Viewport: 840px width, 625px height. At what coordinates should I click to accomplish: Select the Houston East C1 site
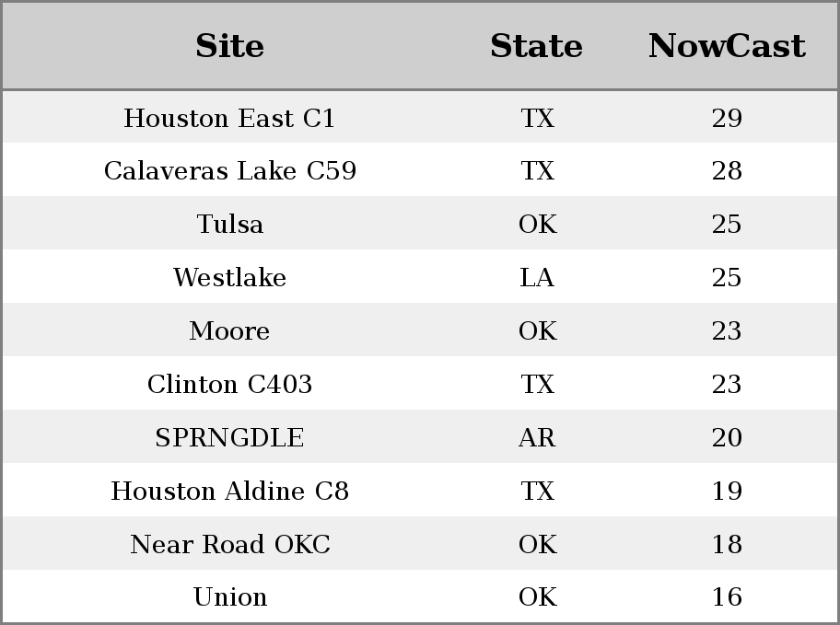[230, 118]
